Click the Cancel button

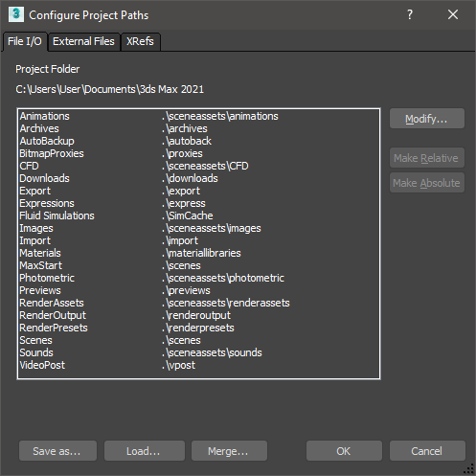[x=427, y=451]
